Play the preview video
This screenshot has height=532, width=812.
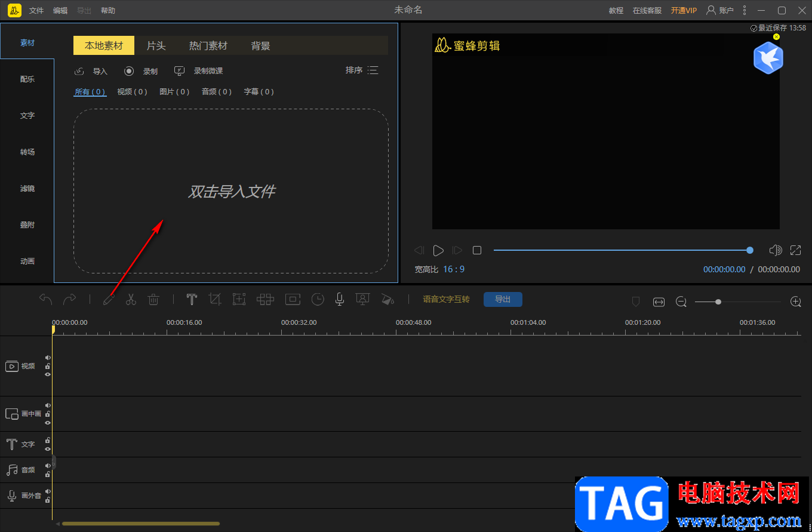coord(438,250)
